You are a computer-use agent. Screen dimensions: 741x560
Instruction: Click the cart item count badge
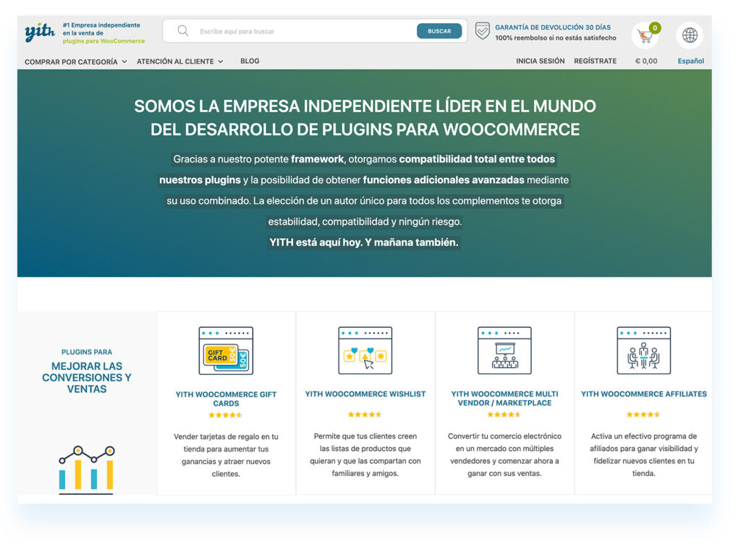click(x=654, y=28)
